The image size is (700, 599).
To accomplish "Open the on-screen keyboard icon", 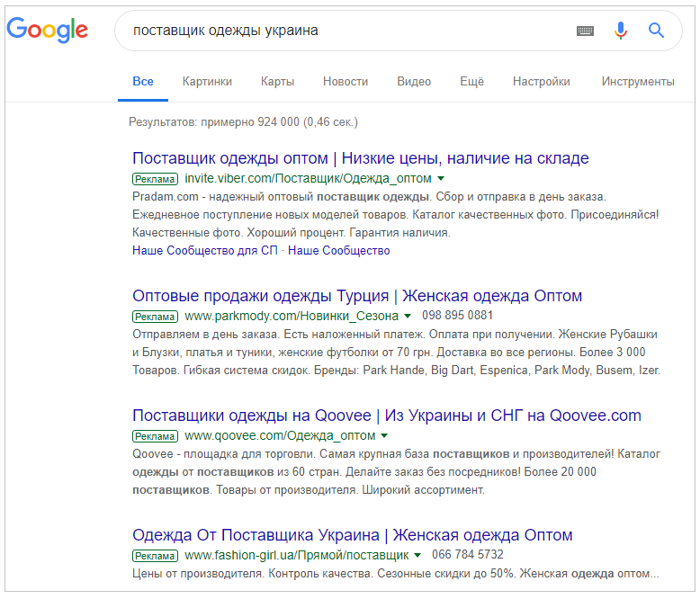I will click(585, 31).
